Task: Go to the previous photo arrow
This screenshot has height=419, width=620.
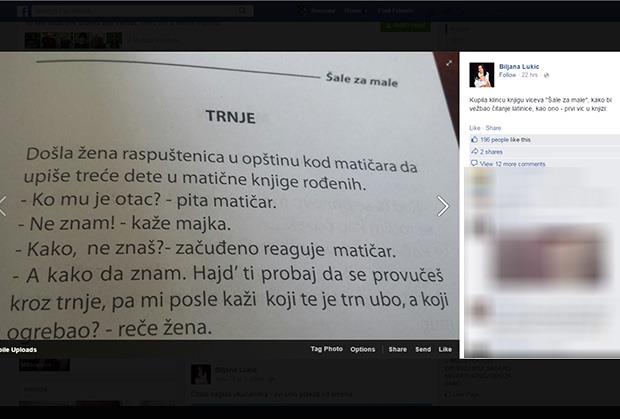Action: (x=2, y=206)
